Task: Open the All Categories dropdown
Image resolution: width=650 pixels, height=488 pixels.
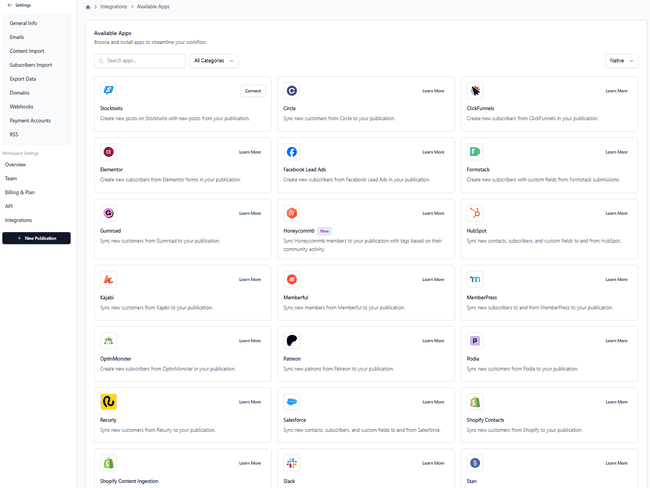Action: [x=213, y=61]
